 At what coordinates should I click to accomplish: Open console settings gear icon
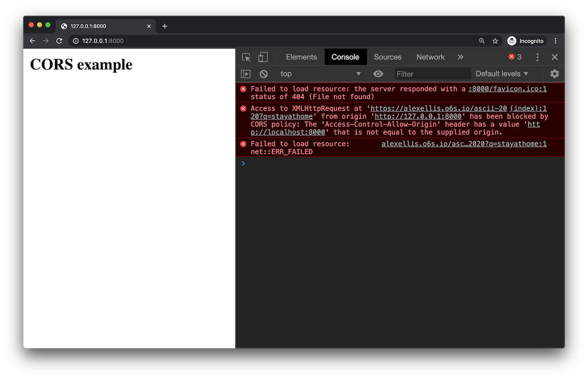555,74
